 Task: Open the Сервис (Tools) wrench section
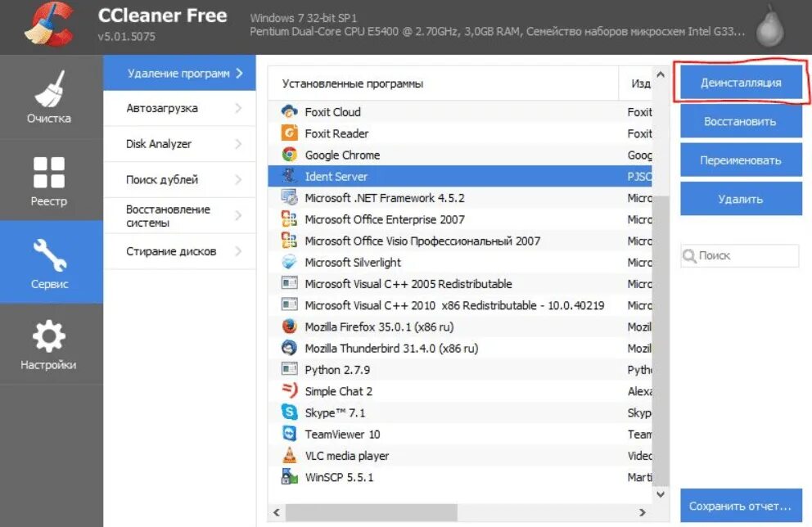click(51, 262)
